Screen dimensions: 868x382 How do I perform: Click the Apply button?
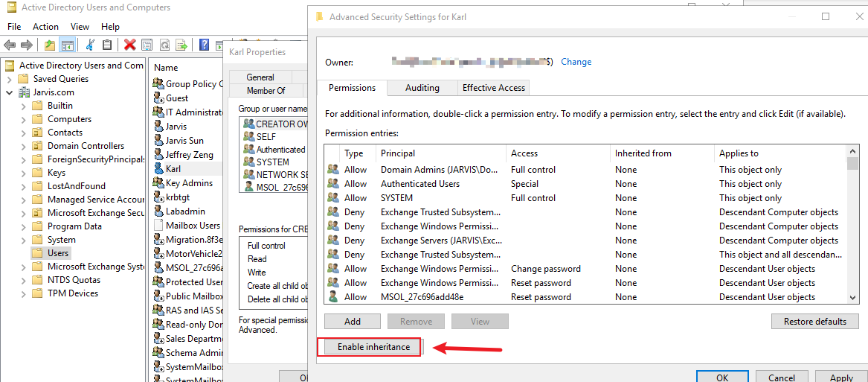(x=841, y=377)
